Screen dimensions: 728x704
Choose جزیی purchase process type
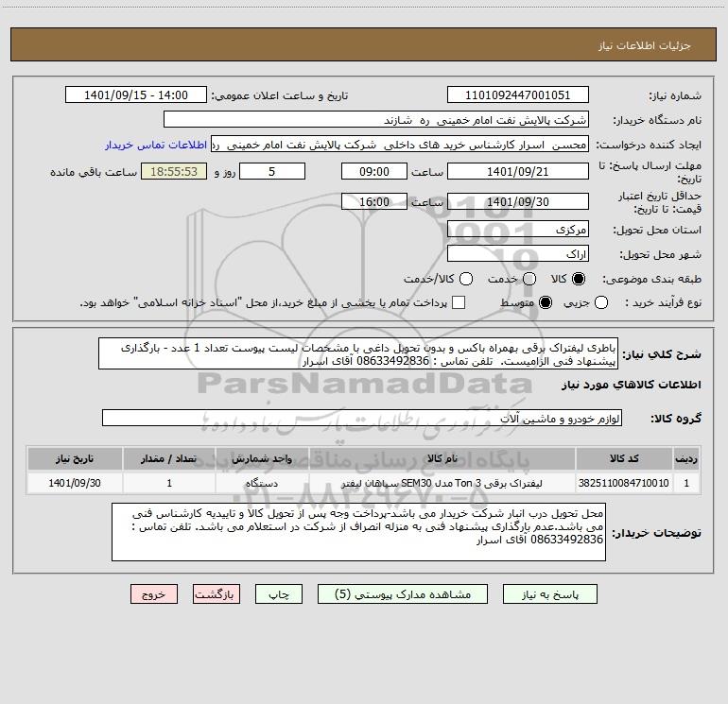[600, 303]
